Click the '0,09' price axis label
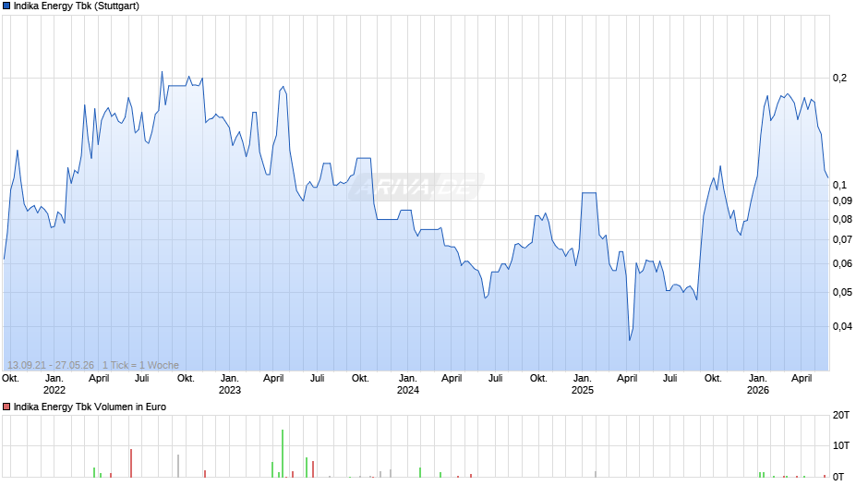The width and height of the screenshot is (868, 486). [842, 200]
